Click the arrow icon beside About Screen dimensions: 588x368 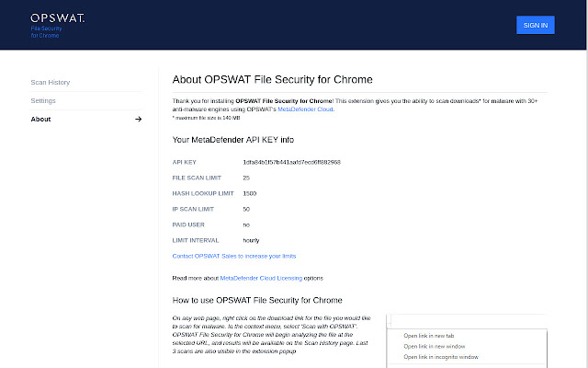(x=138, y=119)
